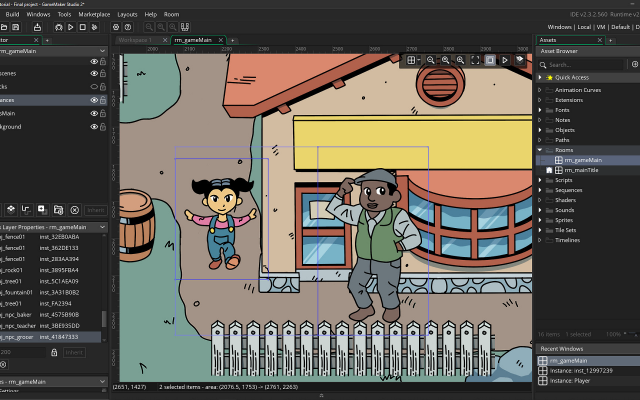Open 'Instance: Player' in Recent Windows
The height and width of the screenshot is (400, 640).
569,381
